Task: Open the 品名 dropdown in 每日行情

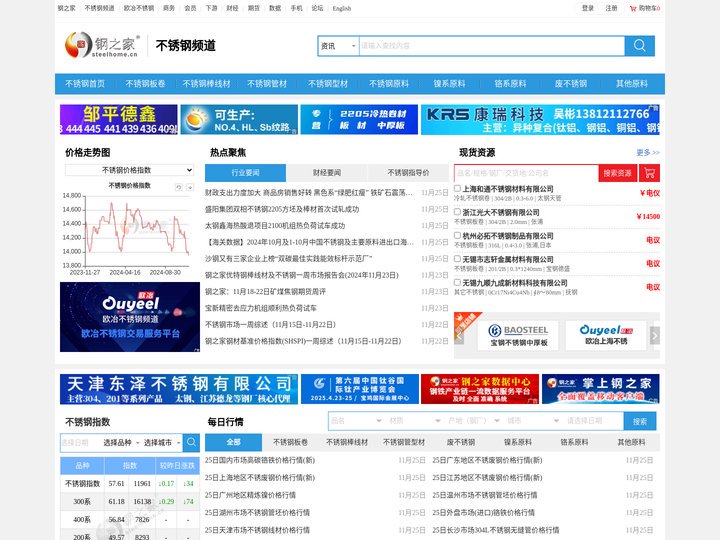Action: 356,421
